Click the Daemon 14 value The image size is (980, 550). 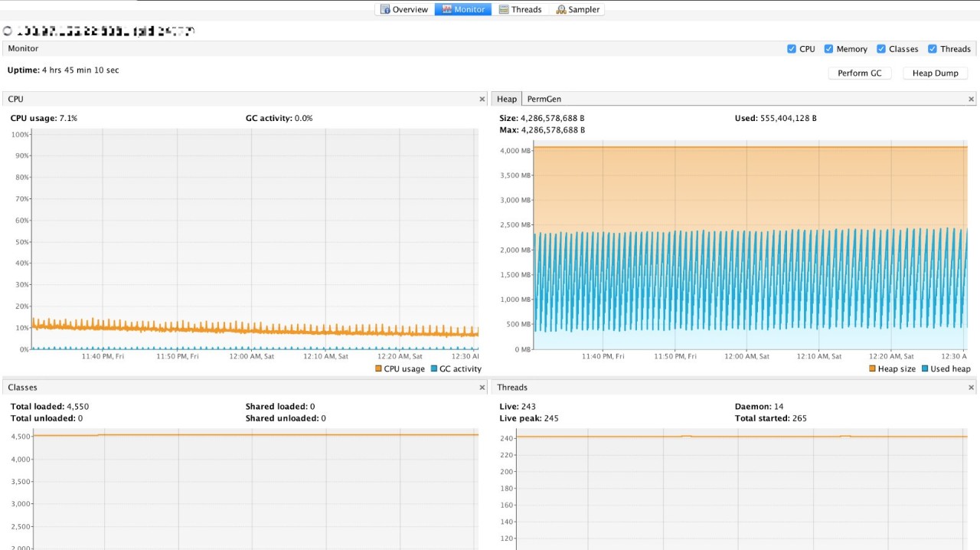pyautogui.click(x=779, y=407)
